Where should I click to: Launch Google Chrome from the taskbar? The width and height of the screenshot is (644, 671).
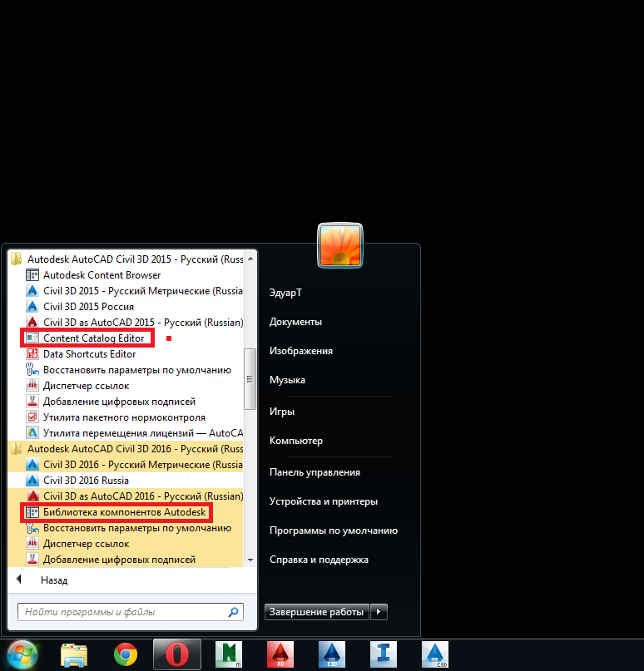[126, 654]
